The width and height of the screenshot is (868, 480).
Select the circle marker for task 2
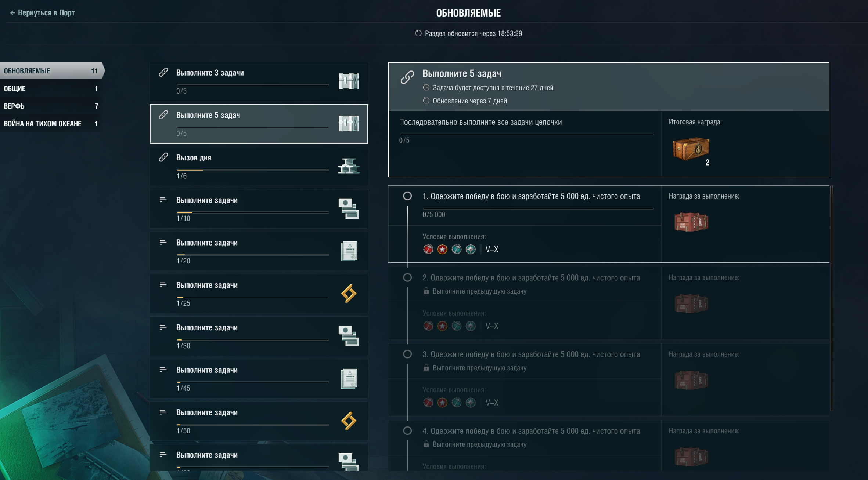(407, 277)
